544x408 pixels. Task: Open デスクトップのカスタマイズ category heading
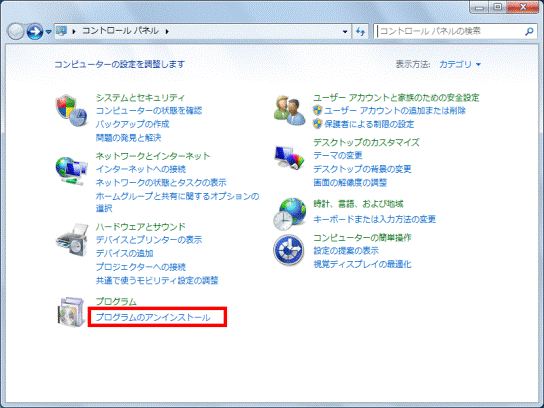(366, 142)
